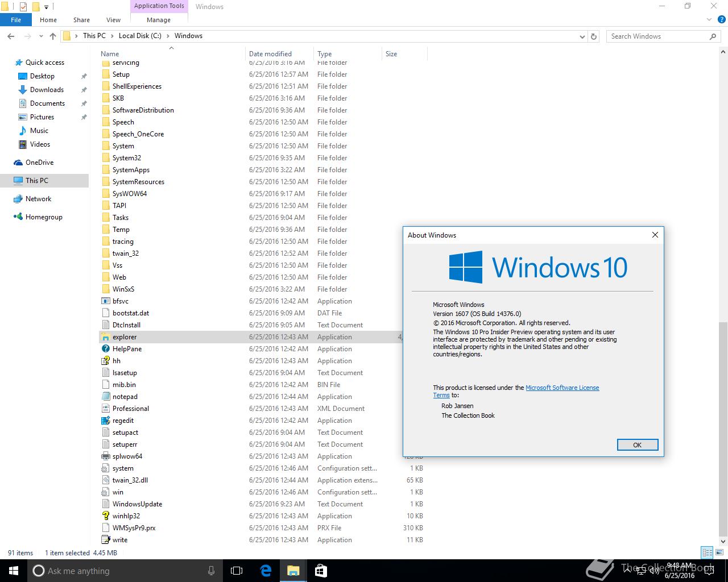The image size is (728, 582).
Task: Click the Back navigation arrow
Action: 11,36
